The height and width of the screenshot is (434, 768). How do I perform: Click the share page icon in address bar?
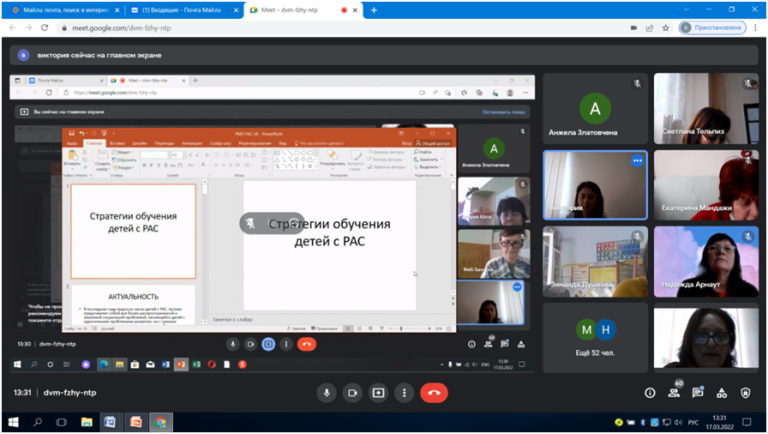coord(649,28)
